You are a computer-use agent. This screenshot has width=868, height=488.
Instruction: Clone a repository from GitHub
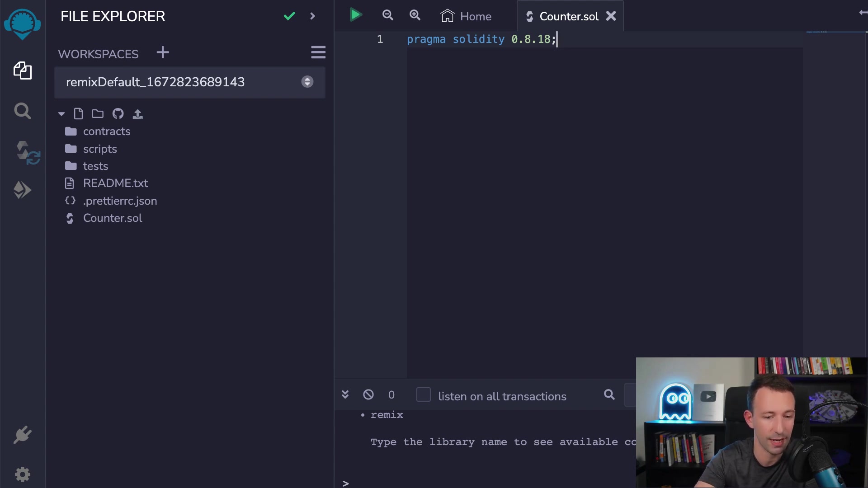pyautogui.click(x=118, y=114)
